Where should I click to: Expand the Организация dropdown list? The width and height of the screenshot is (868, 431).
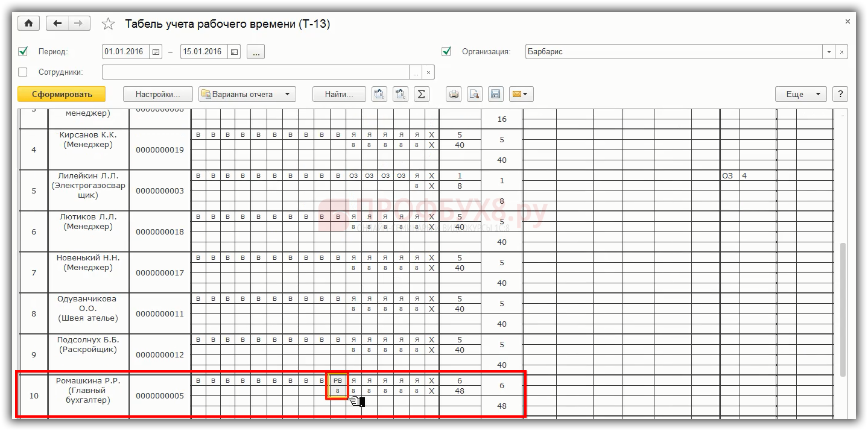[x=829, y=52]
